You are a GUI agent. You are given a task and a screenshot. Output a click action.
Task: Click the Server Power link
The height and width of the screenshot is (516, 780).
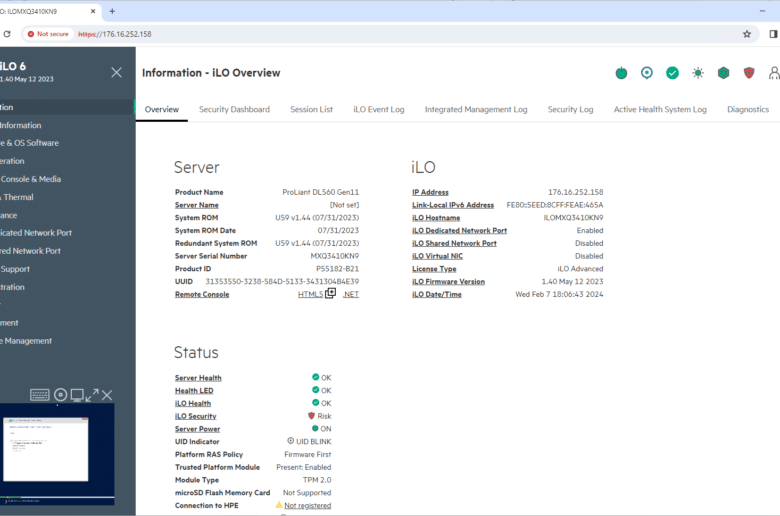197,429
